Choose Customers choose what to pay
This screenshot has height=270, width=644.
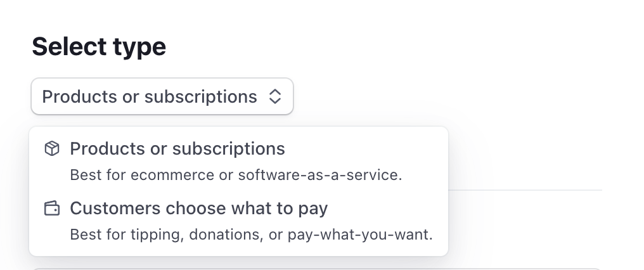coord(238,221)
